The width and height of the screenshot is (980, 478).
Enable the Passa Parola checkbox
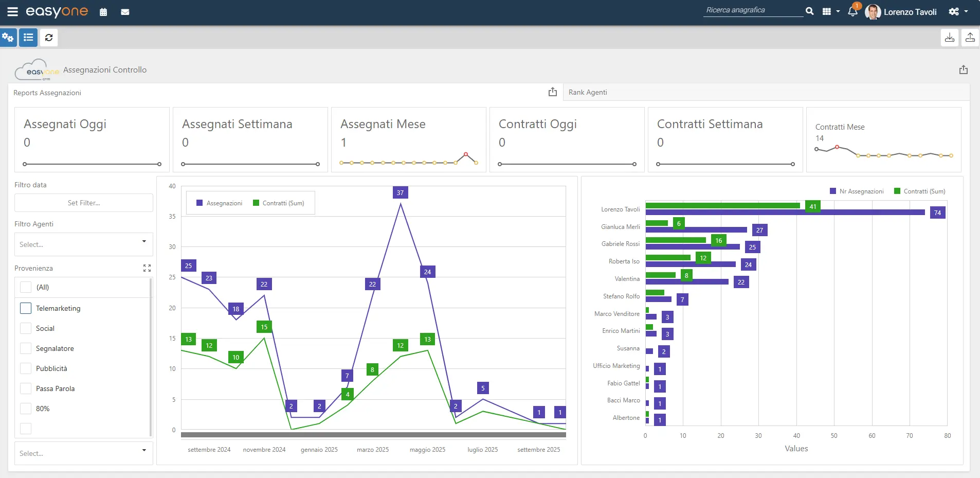click(x=26, y=388)
